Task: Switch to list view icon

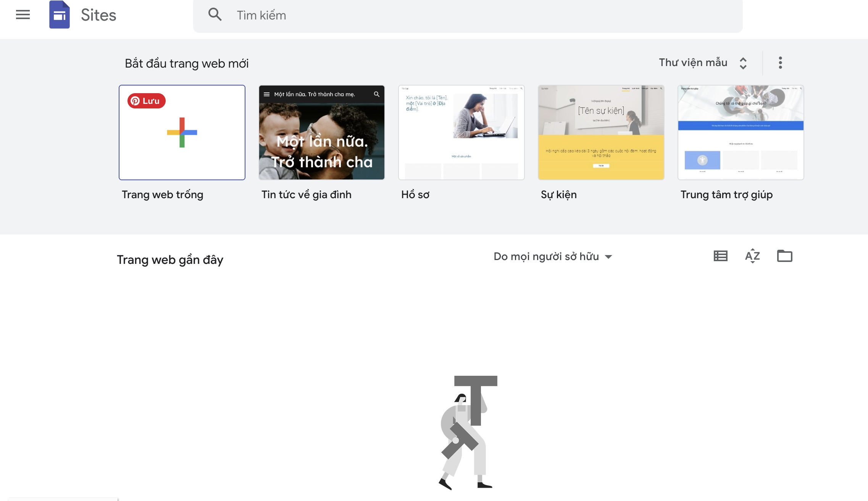Action: pyautogui.click(x=721, y=256)
